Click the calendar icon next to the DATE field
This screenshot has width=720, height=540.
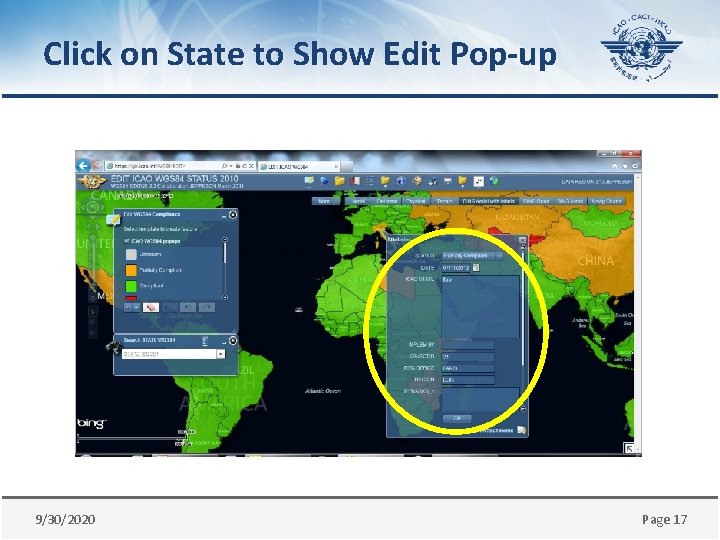point(476,267)
